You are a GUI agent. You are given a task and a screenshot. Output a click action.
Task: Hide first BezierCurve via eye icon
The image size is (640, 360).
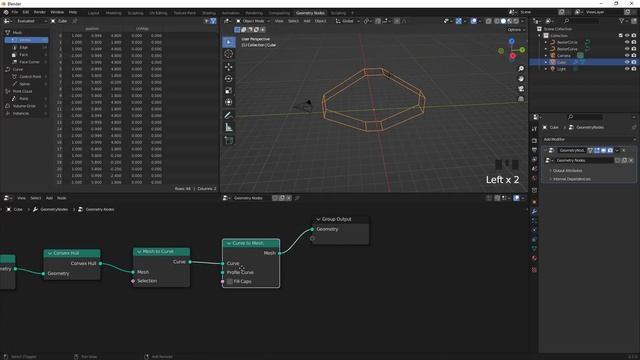point(627,42)
